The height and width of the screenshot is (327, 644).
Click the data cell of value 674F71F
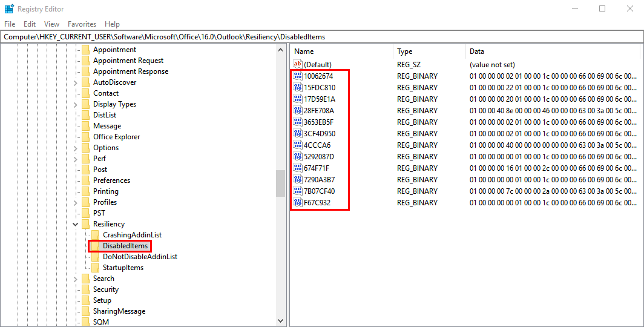[x=553, y=168]
